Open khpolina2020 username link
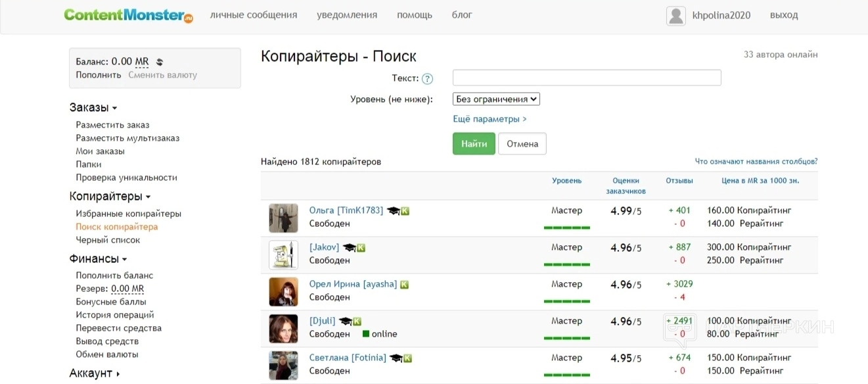This screenshot has height=384, width=868. 721,15
